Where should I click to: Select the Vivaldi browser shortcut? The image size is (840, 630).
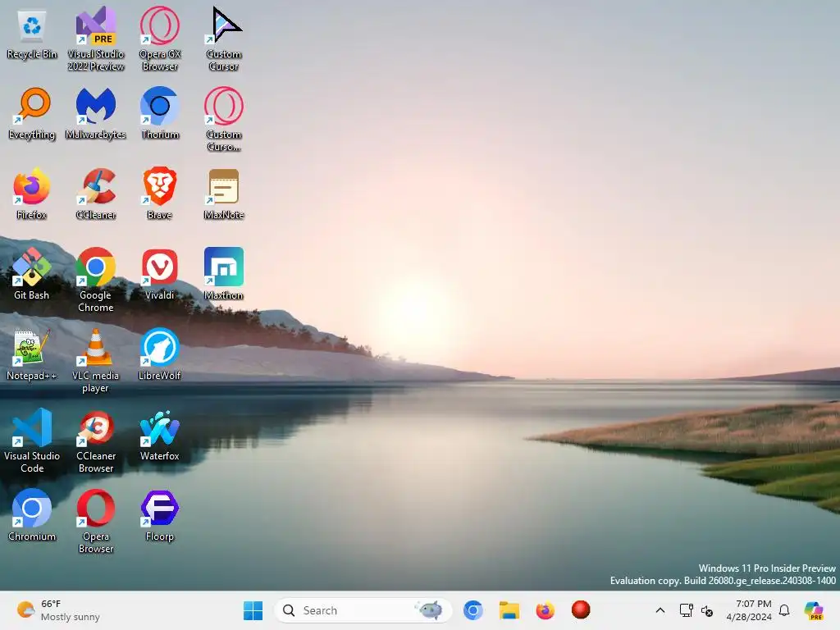pyautogui.click(x=160, y=274)
